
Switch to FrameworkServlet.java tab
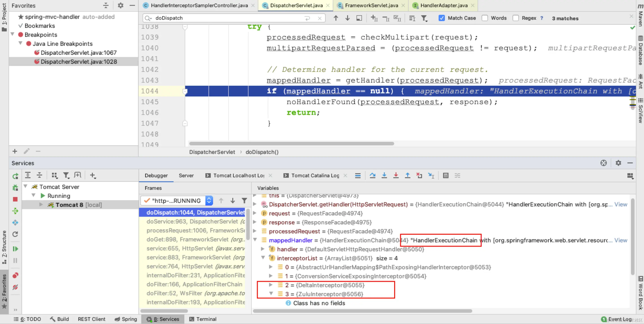(371, 5)
